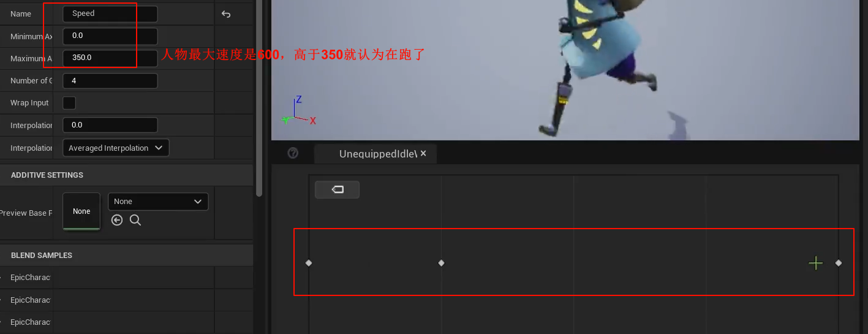Close the UnequippedIdle tab
Image resolution: width=868 pixels, height=334 pixels.
point(423,153)
